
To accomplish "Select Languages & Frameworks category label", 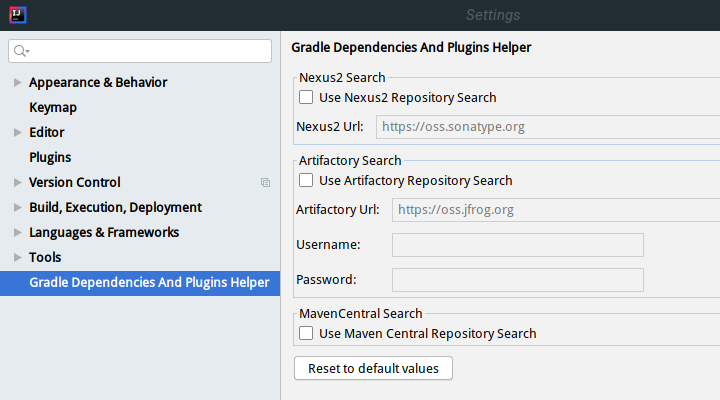I will click(104, 232).
